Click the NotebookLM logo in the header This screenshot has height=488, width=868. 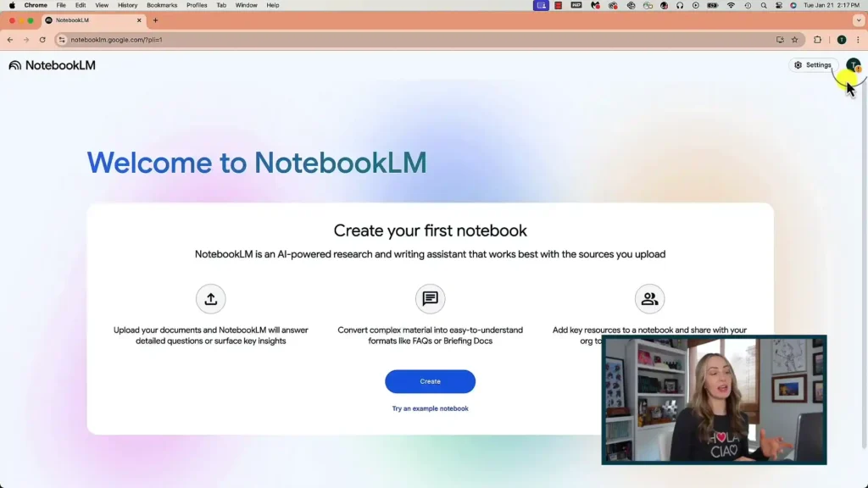pyautogui.click(x=53, y=64)
